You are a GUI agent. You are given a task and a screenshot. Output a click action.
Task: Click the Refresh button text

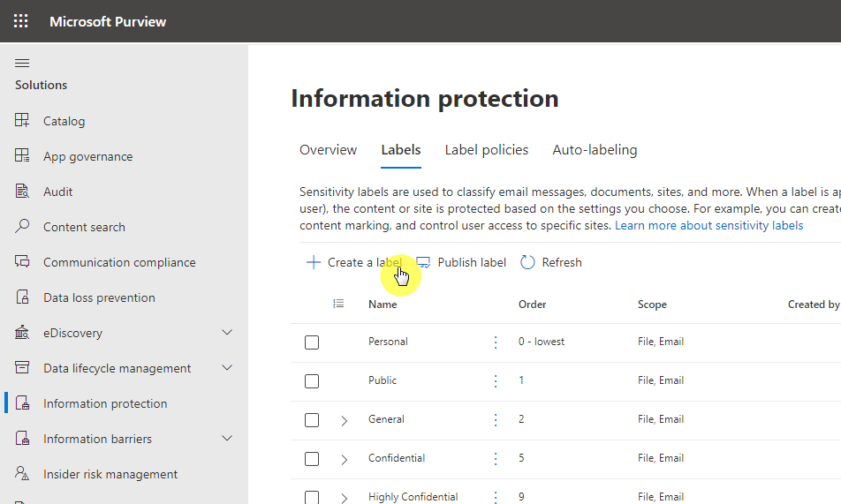[x=562, y=262]
